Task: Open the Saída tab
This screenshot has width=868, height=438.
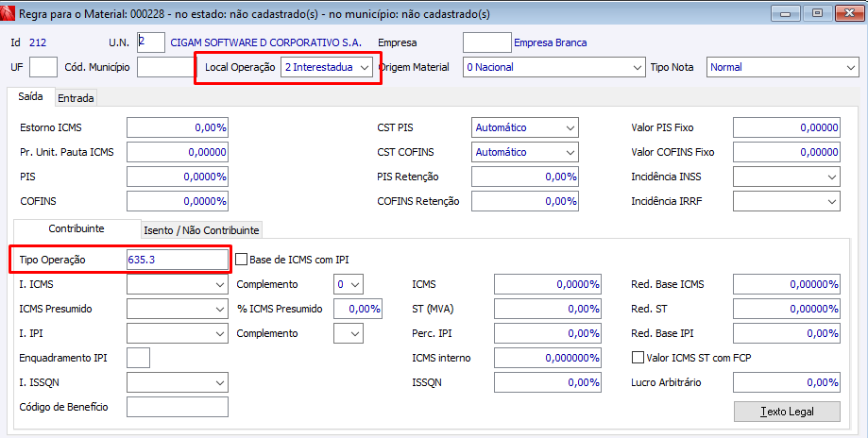Action: [x=30, y=96]
